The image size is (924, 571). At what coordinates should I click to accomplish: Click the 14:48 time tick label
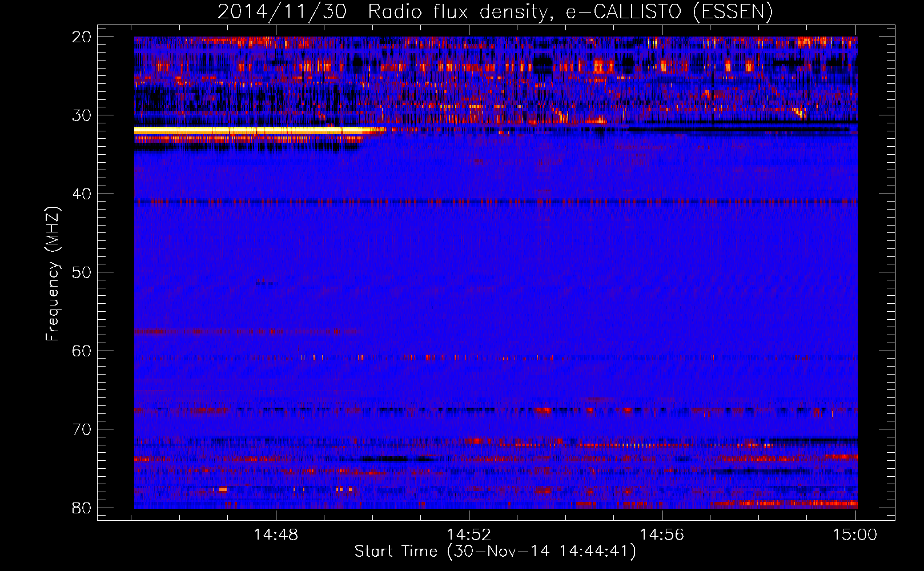tap(276, 535)
